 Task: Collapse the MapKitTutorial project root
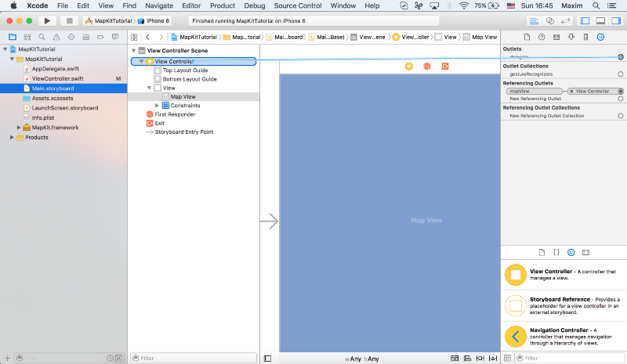[5, 49]
